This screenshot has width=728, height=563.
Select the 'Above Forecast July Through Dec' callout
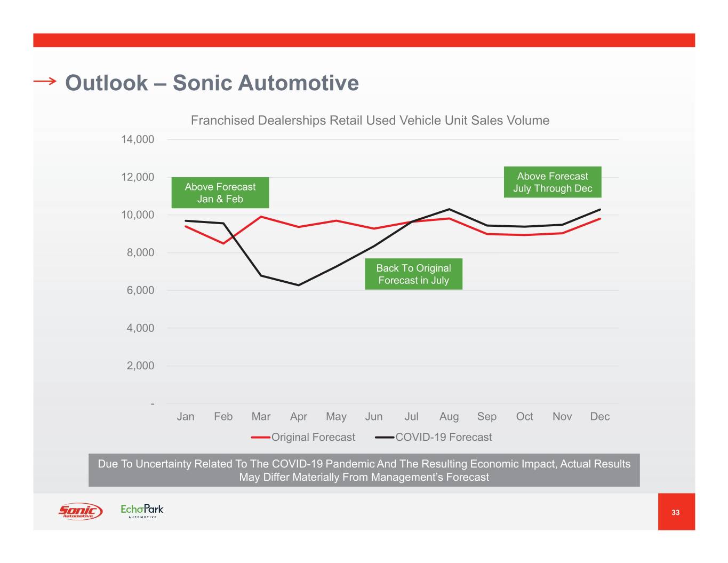tap(553, 182)
